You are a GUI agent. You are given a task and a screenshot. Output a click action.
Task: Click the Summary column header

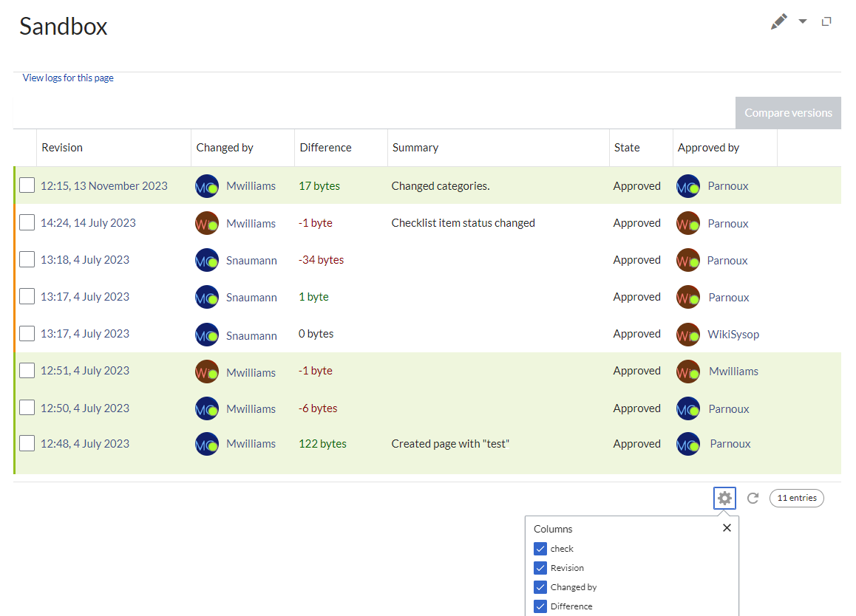coord(498,148)
